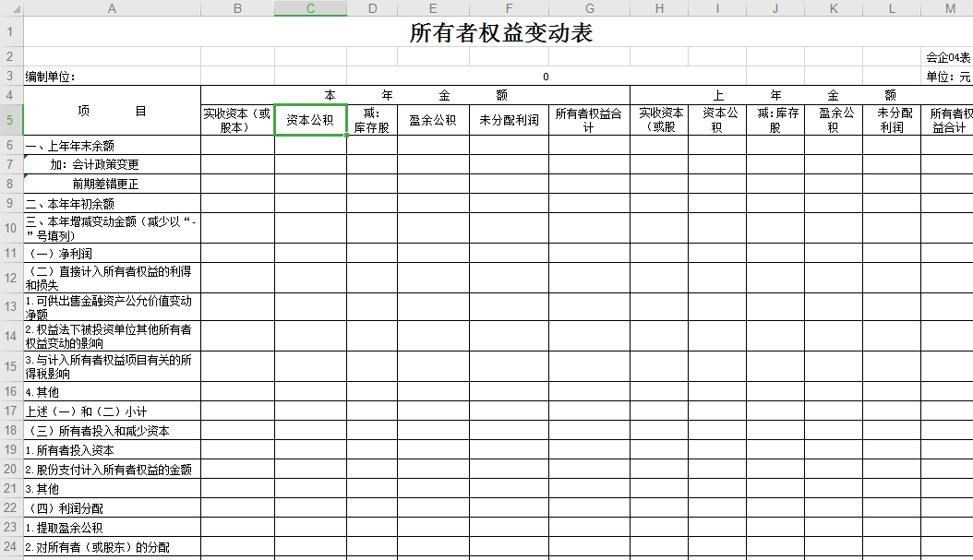Select 未分配利润 cell in column F
Viewport: 973px width, 560px height.
509,120
